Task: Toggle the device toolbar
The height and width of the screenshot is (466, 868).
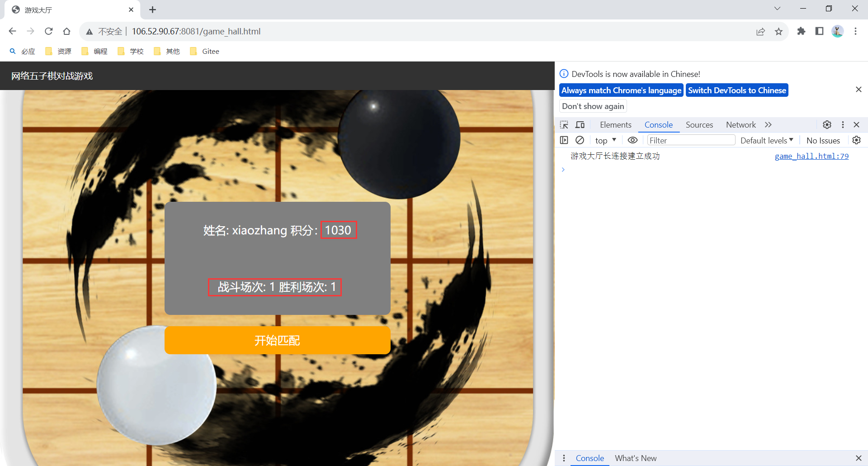Action: point(580,125)
